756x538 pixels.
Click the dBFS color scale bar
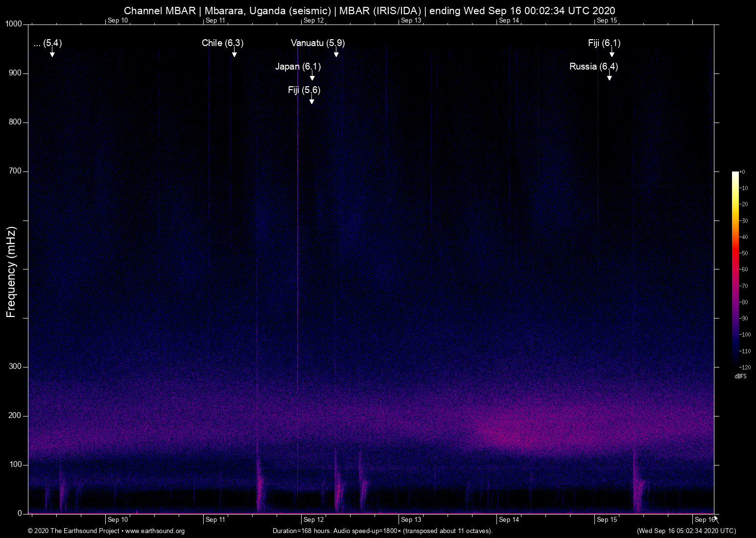click(735, 269)
